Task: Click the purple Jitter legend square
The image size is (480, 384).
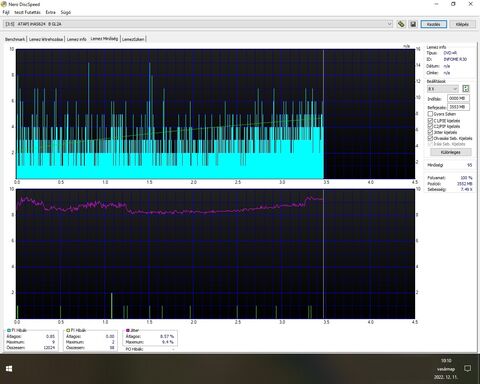Action: coord(127,330)
